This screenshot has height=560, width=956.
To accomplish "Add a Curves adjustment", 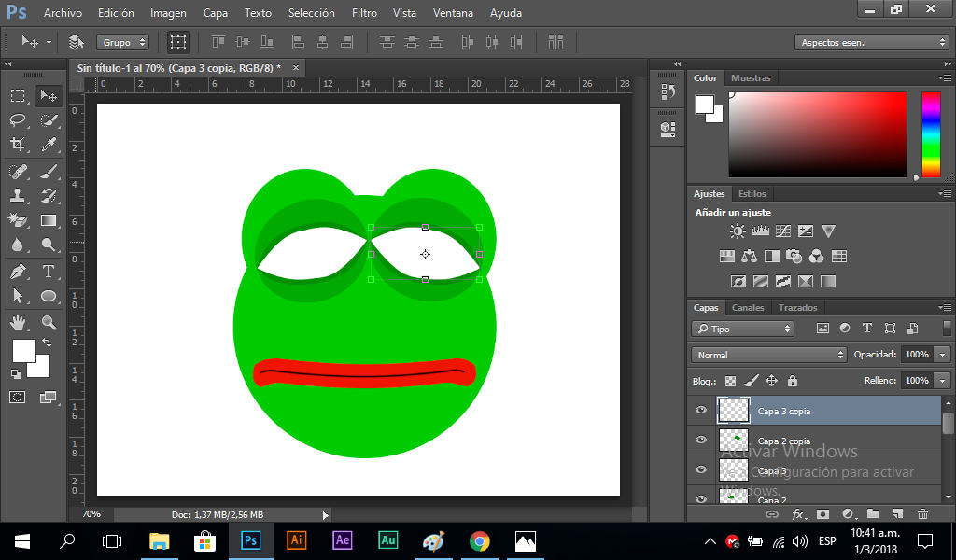I will click(783, 231).
